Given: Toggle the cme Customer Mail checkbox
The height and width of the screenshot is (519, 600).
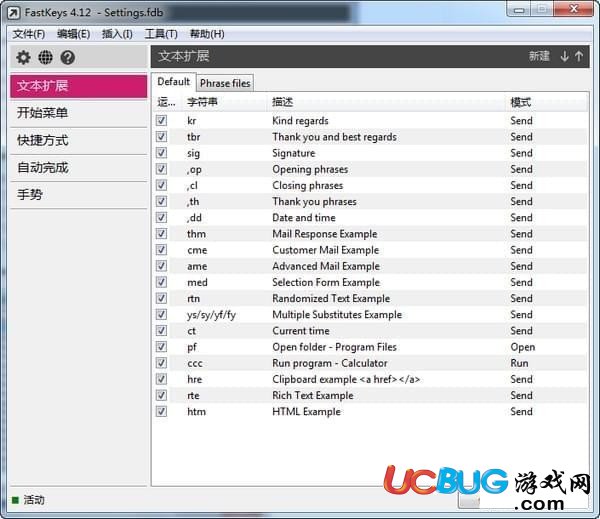Looking at the screenshot, I should pyautogui.click(x=161, y=250).
